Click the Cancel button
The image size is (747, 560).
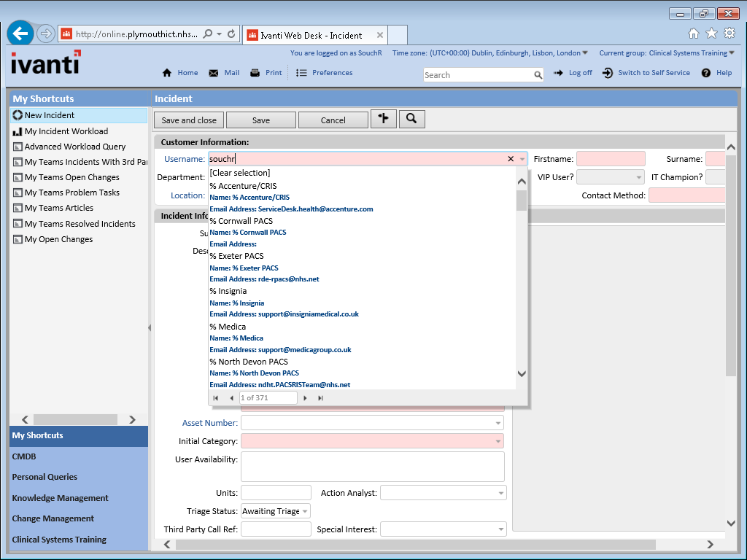point(333,120)
